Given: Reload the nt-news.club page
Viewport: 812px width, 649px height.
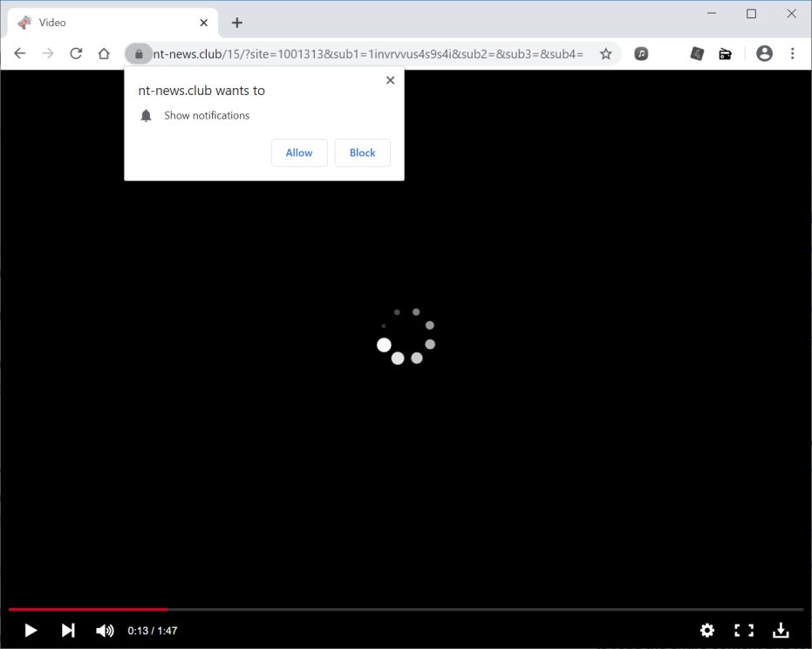Looking at the screenshot, I should [x=76, y=53].
